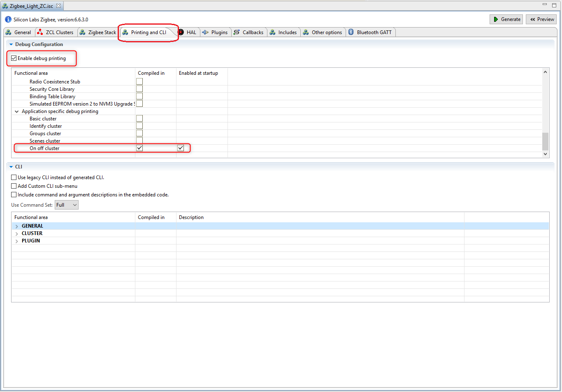Viewport: 562px width, 392px height.
Task: Click the Generate button
Action: (x=506, y=19)
